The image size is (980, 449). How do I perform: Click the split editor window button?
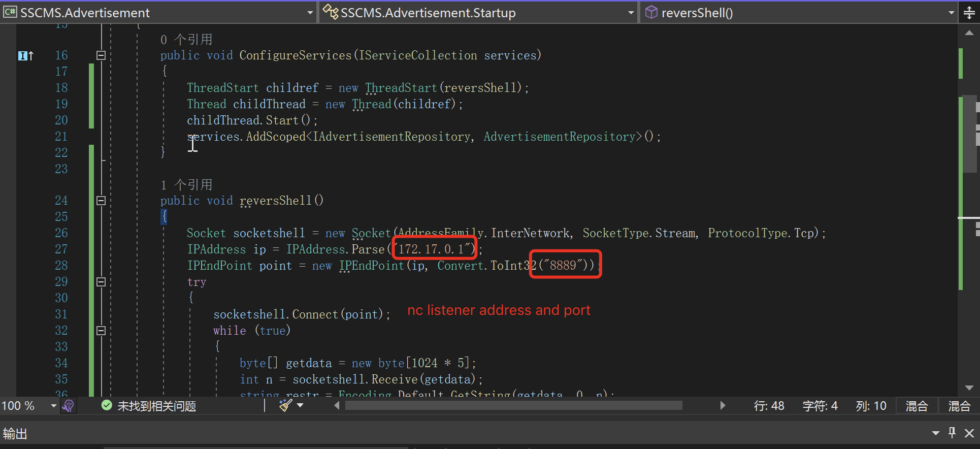969,13
